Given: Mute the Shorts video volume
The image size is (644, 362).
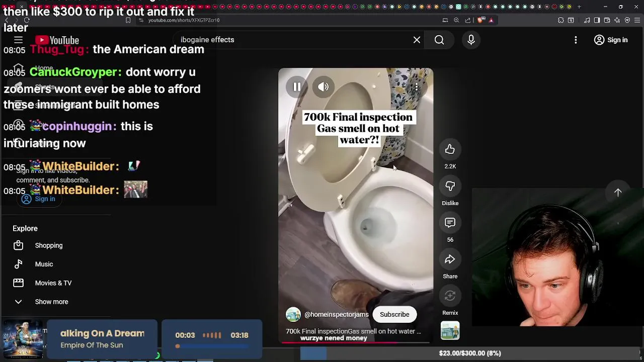Looking at the screenshot, I should point(323,87).
